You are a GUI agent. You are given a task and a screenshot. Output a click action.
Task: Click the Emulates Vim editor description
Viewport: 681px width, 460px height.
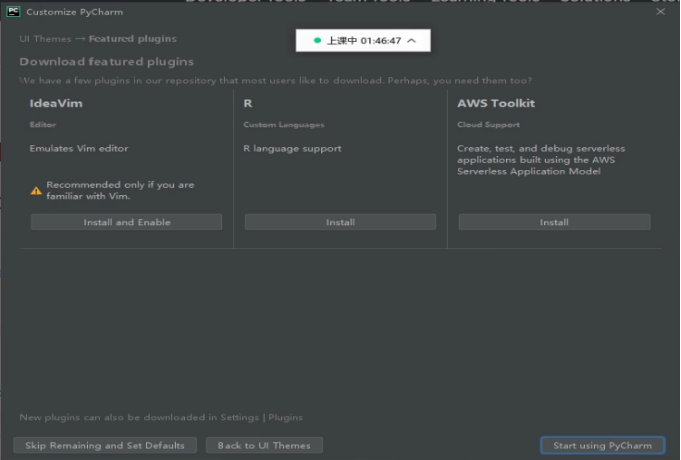pyautogui.click(x=79, y=149)
